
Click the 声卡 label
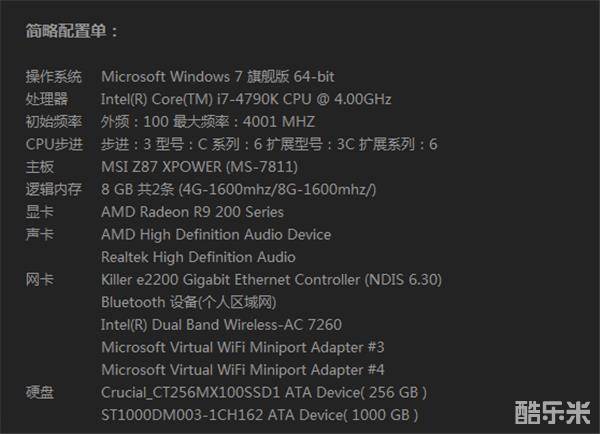coord(40,234)
